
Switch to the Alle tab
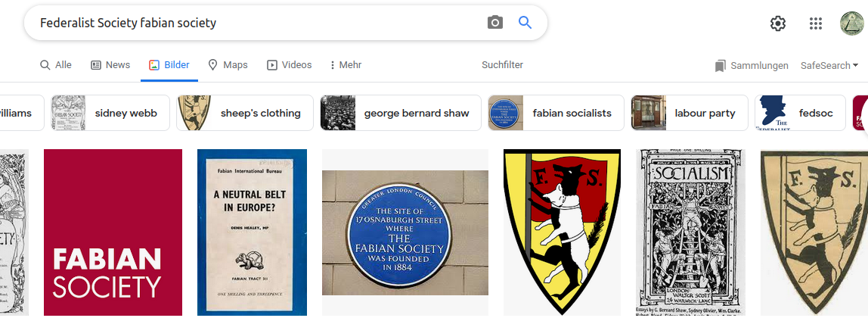(56, 65)
